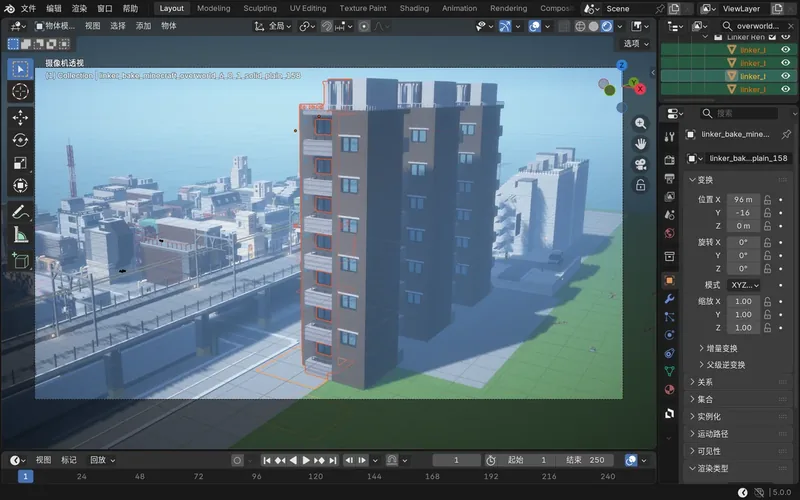Open the View Layer properties tab
The width and height of the screenshot is (800, 500).
click(x=669, y=197)
